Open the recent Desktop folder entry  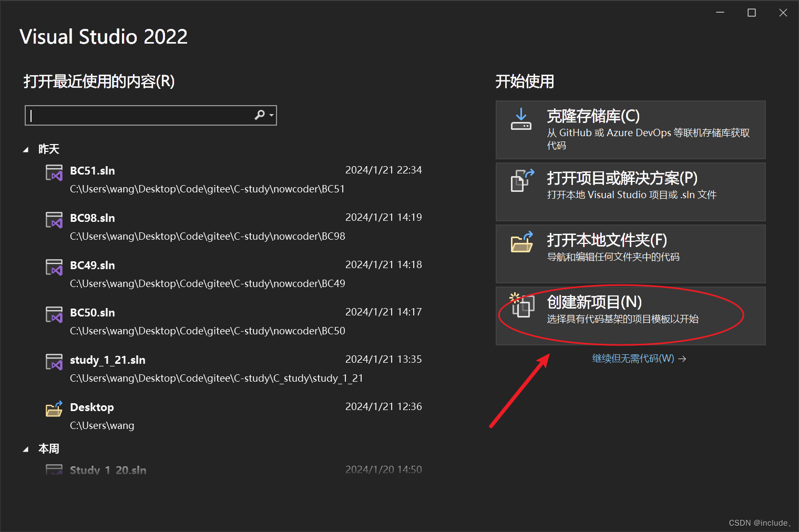coord(234,416)
